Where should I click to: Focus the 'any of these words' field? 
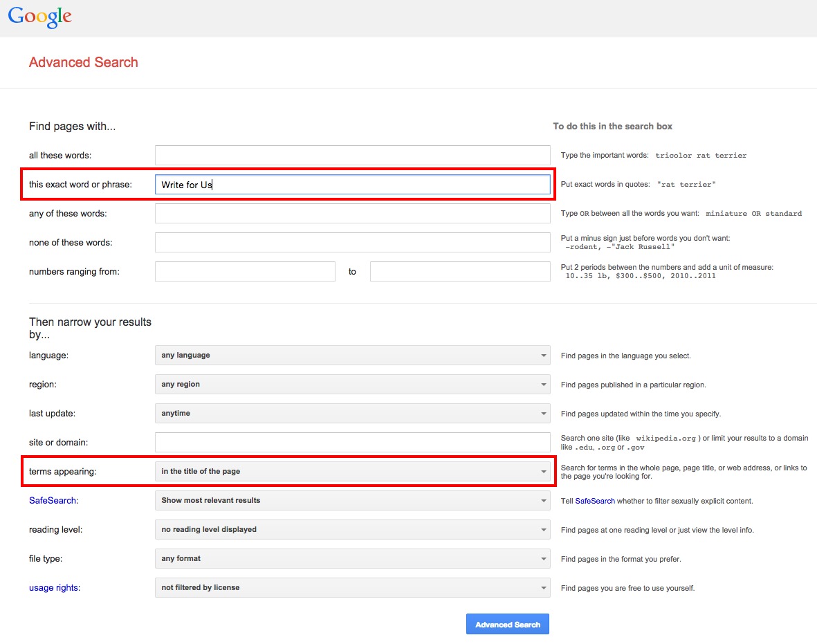352,214
